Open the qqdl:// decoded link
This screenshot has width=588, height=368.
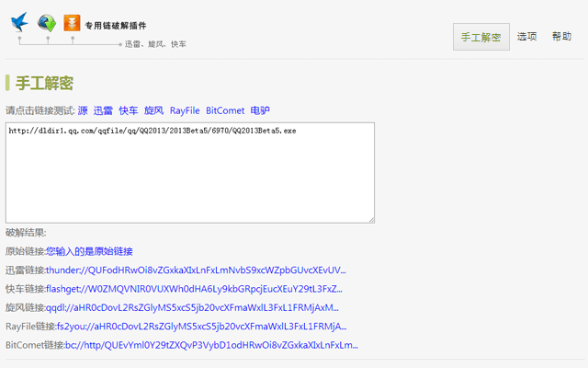point(192,307)
